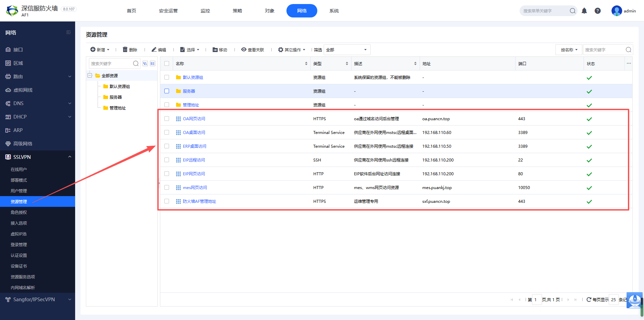Viewport: 644px width, 320px height.
Task: Open column settings ellipsis icon
Action: click(x=629, y=63)
